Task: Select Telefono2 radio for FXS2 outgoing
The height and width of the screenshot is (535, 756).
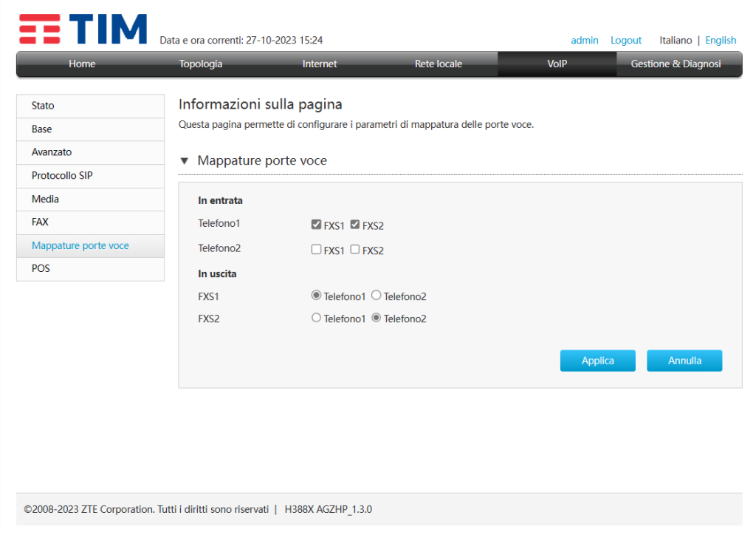Action: point(376,318)
